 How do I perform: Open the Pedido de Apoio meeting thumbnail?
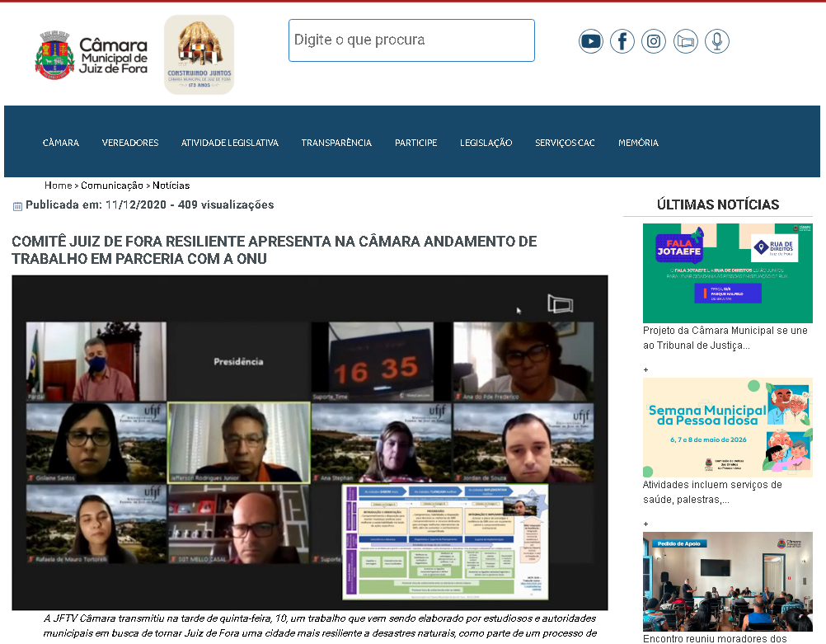(728, 582)
